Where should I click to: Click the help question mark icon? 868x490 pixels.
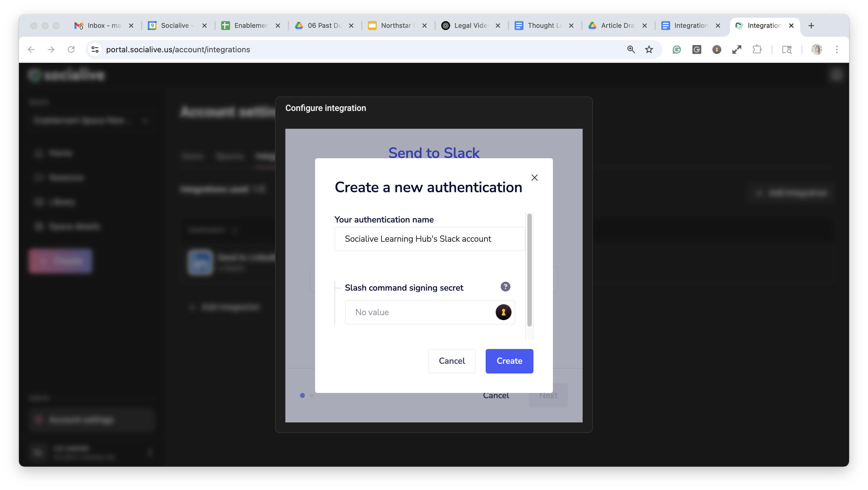pyautogui.click(x=505, y=287)
